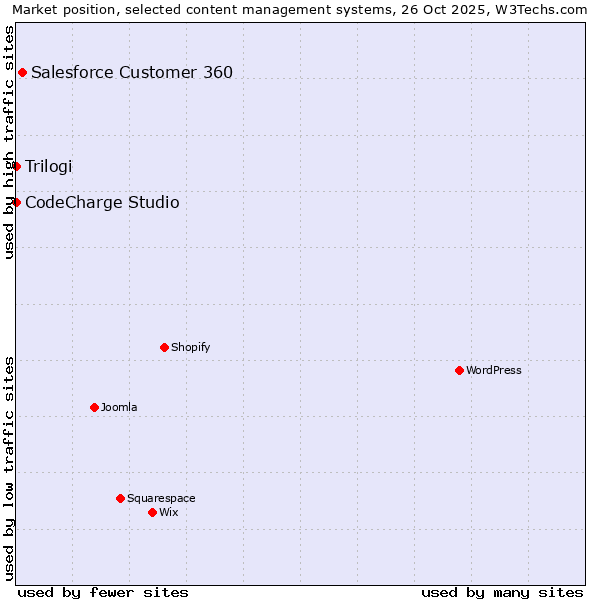Click the CodeCharge Studio text label
Image resolution: width=600 pixels, height=600 pixels.
pyautogui.click(x=102, y=202)
